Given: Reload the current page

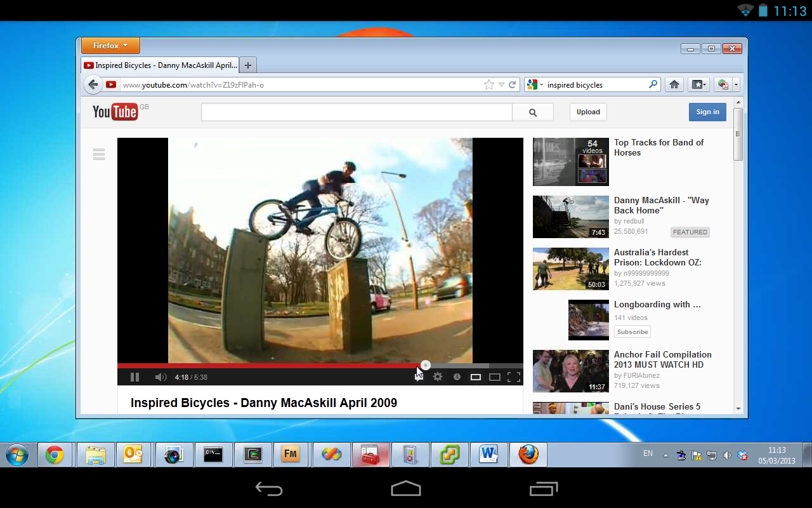Looking at the screenshot, I should (x=512, y=84).
